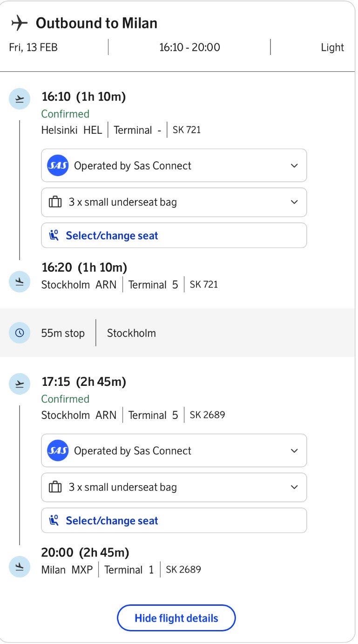Image resolution: width=358 pixels, height=644 pixels.
Task: Click the Light fare label
Action: pos(332,48)
